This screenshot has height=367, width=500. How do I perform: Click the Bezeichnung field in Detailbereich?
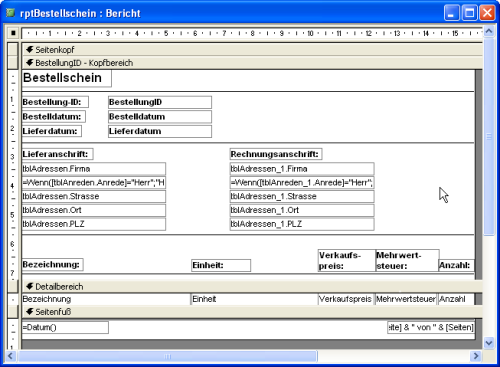(106, 299)
